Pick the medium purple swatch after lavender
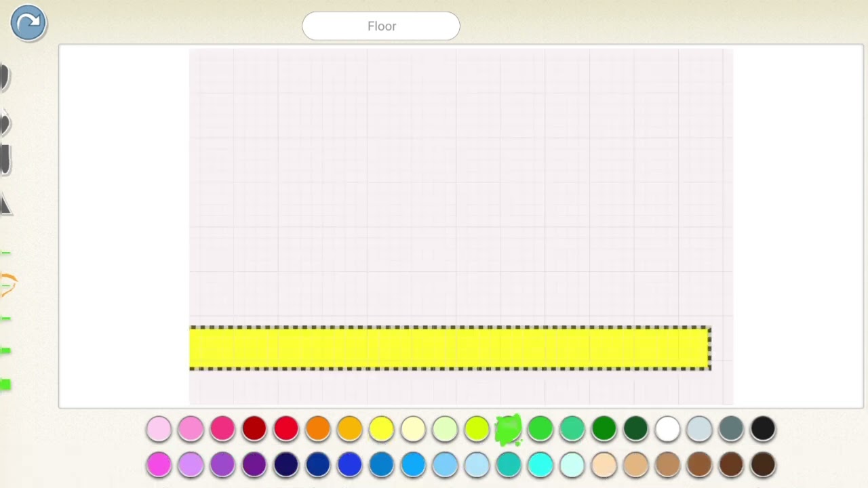This screenshot has height=488, width=868. click(222, 465)
